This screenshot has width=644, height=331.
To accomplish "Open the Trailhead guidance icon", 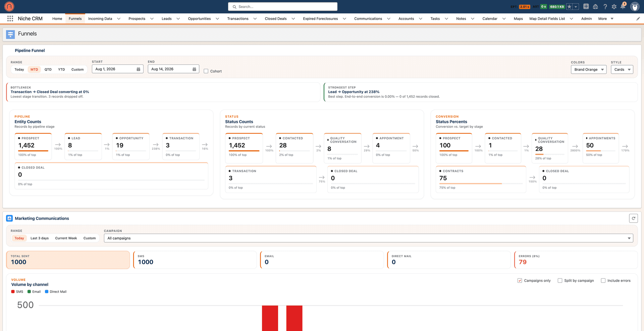I will click(x=595, y=7).
